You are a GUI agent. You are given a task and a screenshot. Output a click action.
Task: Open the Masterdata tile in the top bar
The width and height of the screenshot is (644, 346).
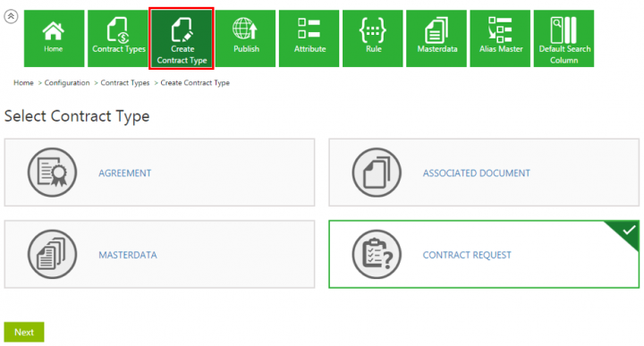[436, 38]
